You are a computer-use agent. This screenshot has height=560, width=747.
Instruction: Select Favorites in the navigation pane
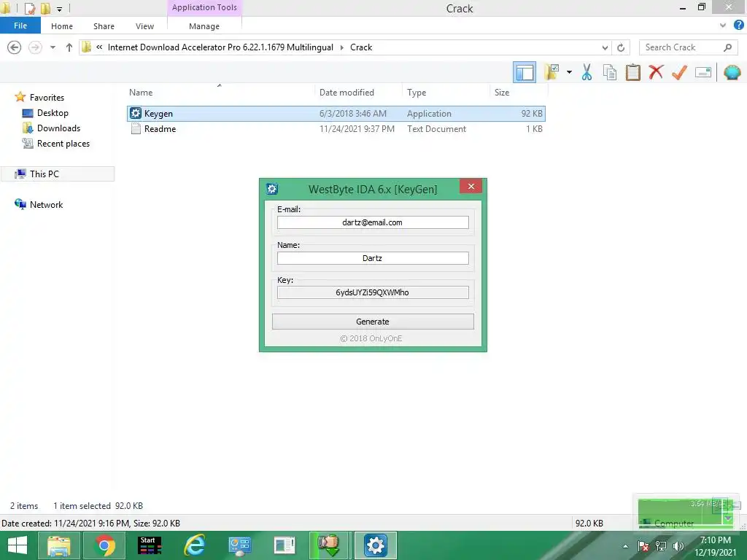pyautogui.click(x=47, y=97)
